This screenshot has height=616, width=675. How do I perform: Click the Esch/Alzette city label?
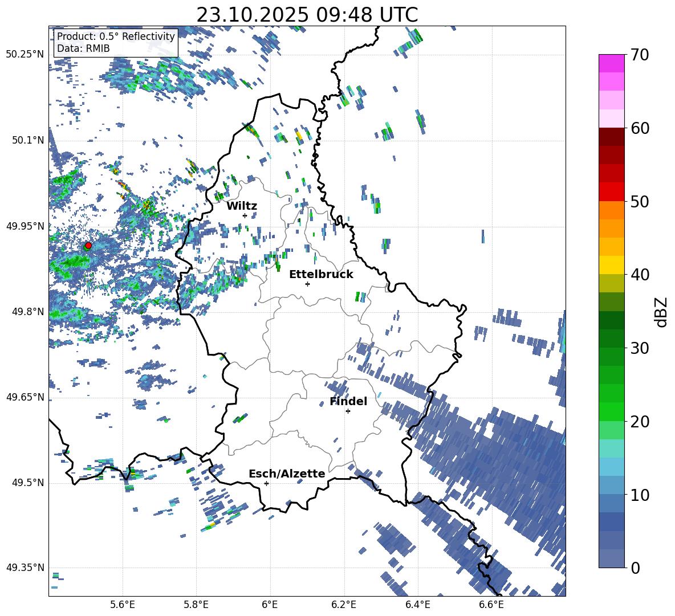pos(287,474)
